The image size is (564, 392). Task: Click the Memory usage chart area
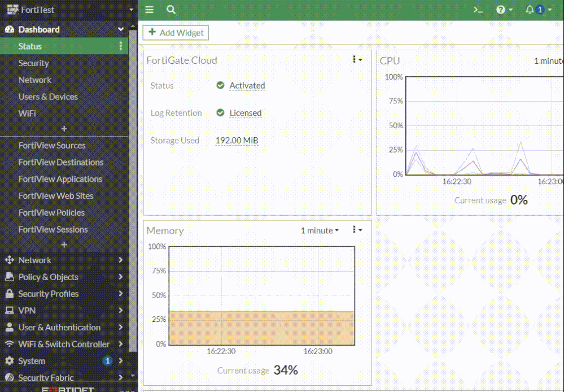[x=262, y=296]
